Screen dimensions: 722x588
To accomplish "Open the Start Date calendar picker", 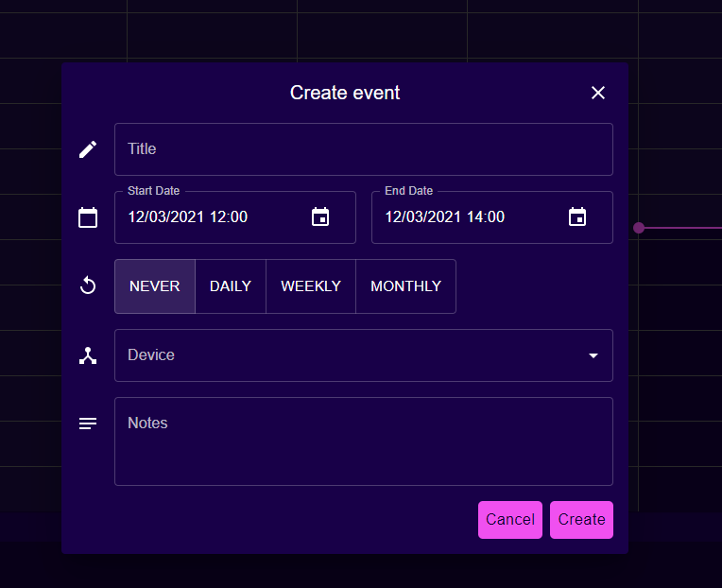I will (x=320, y=216).
